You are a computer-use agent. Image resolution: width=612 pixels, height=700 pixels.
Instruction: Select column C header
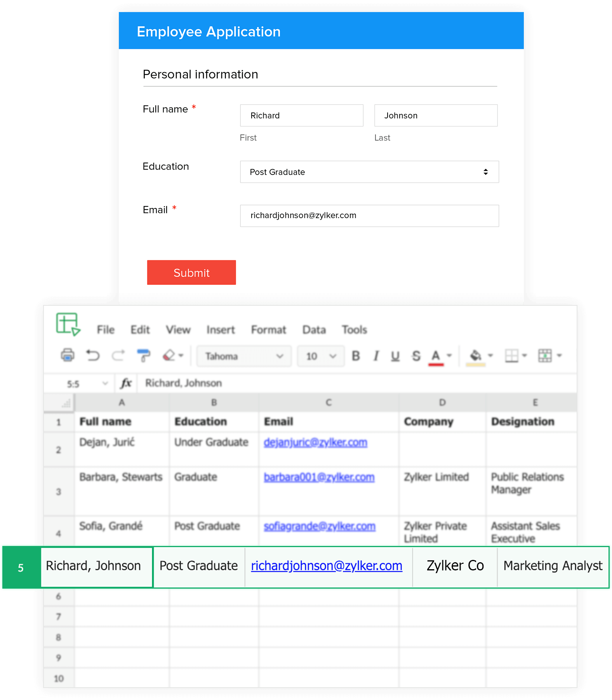pyautogui.click(x=329, y=402)
